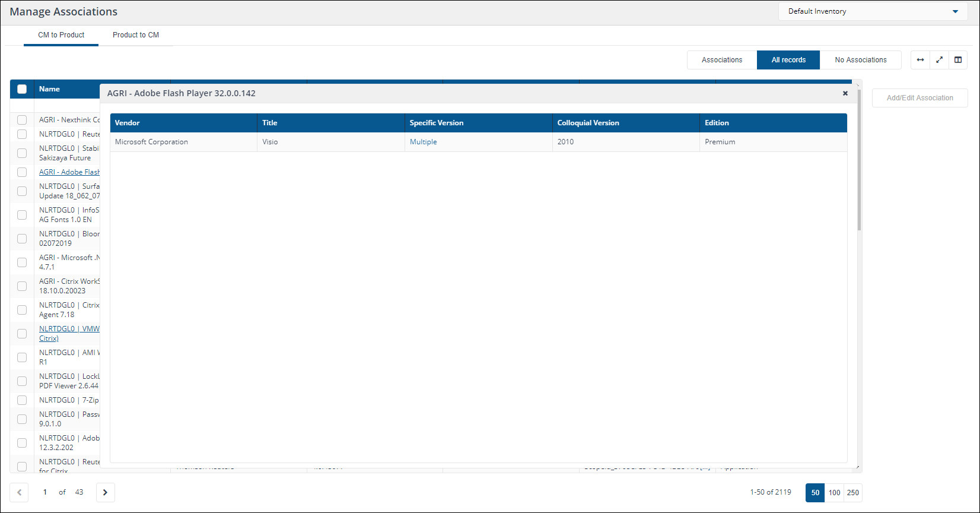Screen dimensions: 980x513
Task: Open the Multiple specific version link
Action: pos(423,142)
